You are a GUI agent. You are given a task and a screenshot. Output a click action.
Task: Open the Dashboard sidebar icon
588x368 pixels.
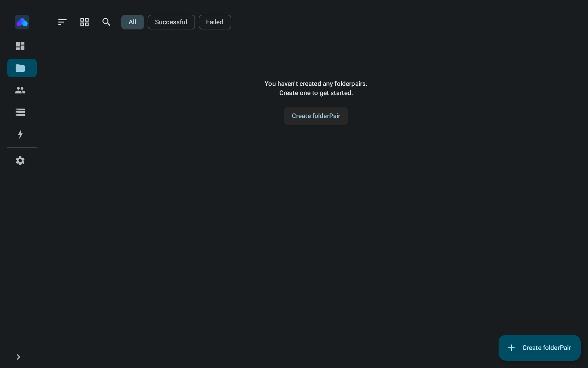20,46
